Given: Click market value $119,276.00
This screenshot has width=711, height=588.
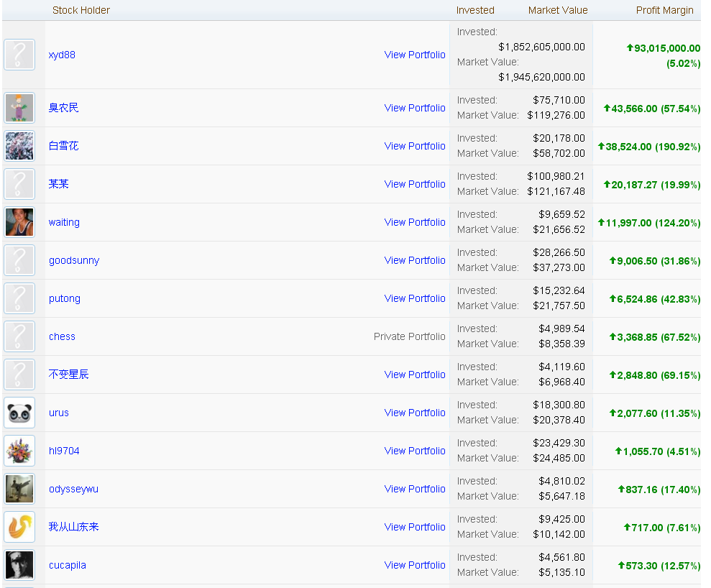Looking at the screenshot, I should (x=556, y=115).
